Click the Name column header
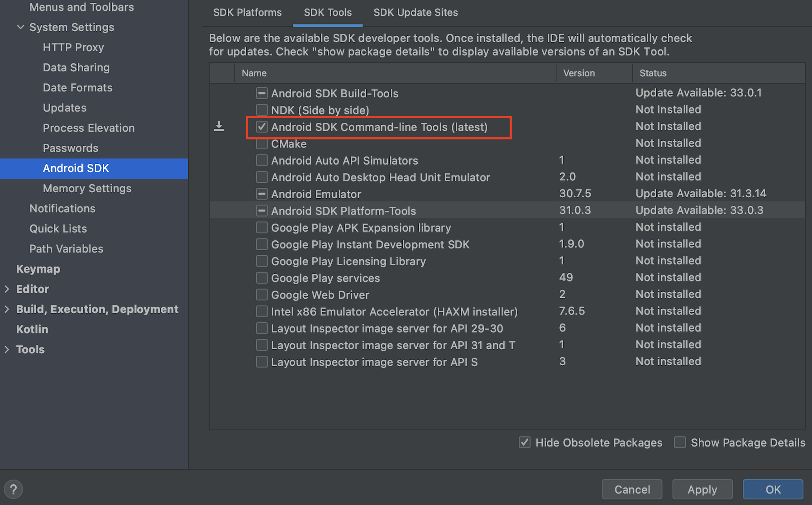This screenshot has width=812, height=505. pos(395,73)
